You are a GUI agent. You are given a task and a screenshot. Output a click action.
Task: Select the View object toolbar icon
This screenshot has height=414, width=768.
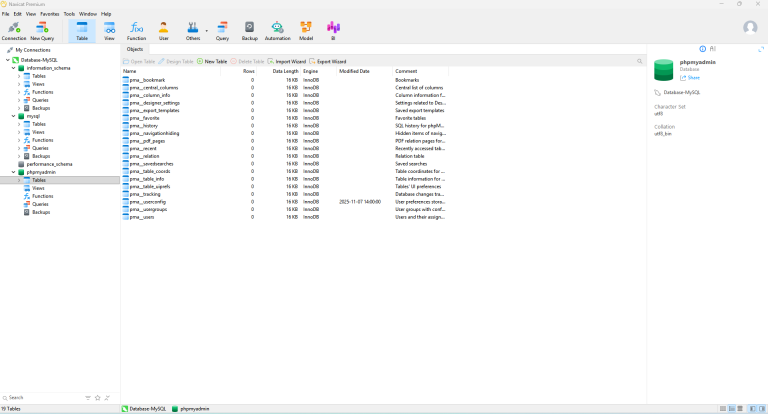click(x=110, y=30)
